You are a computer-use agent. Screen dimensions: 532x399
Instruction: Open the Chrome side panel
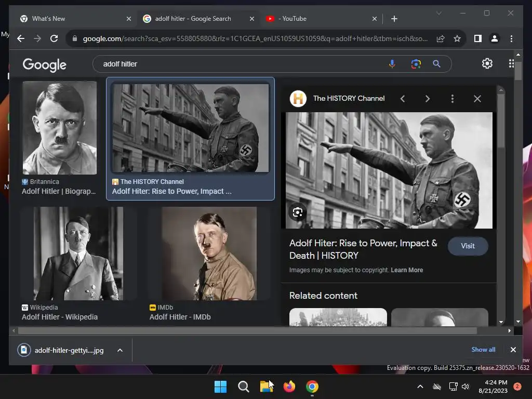pyautogui.click(x=478, y=38)
